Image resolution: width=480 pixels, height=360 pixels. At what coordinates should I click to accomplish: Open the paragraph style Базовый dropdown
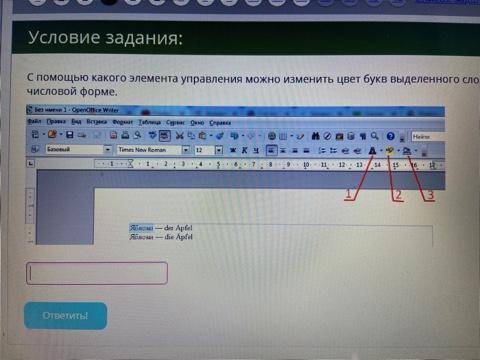(107, 150)
